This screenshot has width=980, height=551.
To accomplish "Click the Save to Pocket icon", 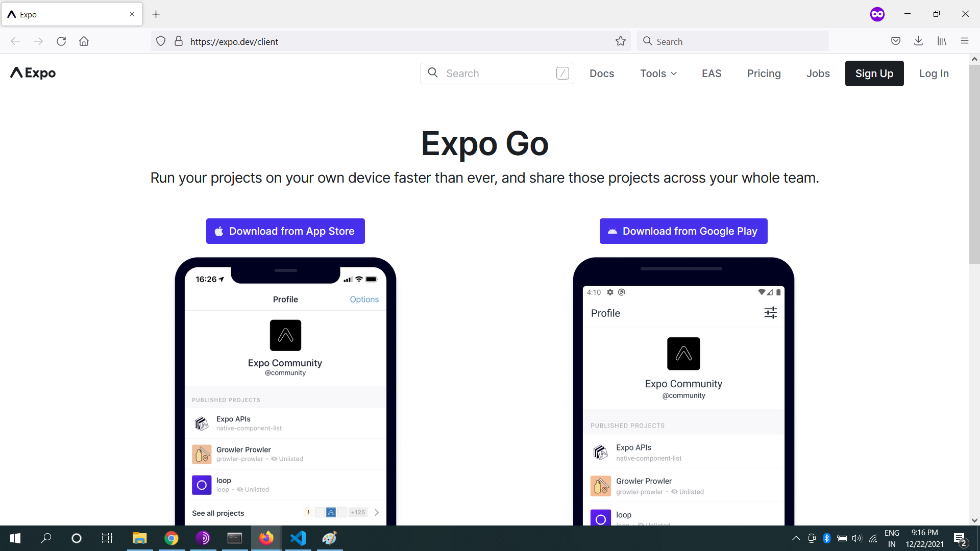I will click(896, 41).
